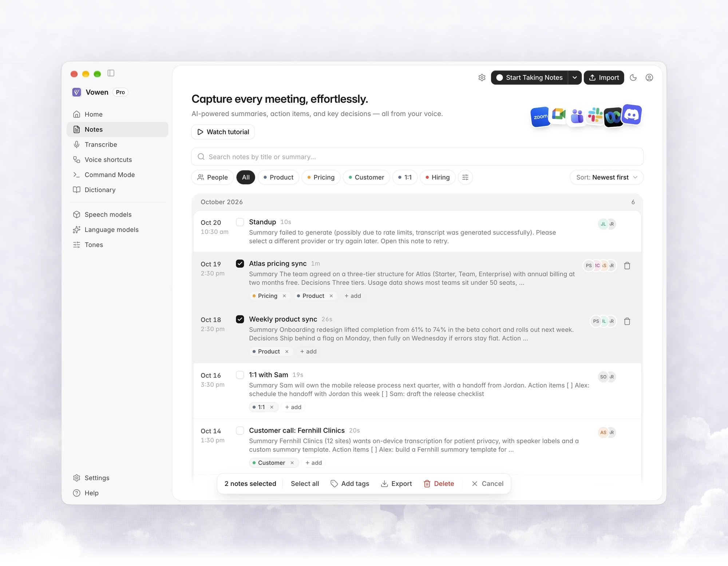
Task: Select the All filter pill
Action: pos(246,177)
